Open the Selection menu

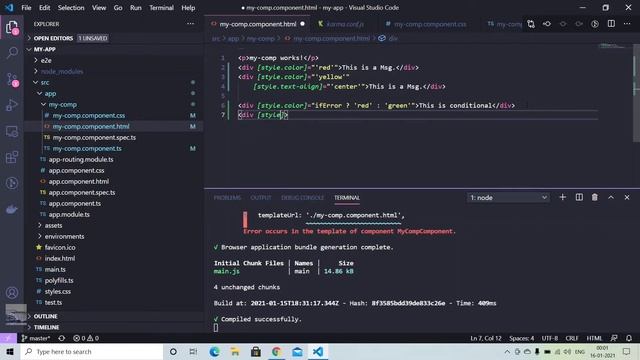pyautogui.click(x=71, y=8)
